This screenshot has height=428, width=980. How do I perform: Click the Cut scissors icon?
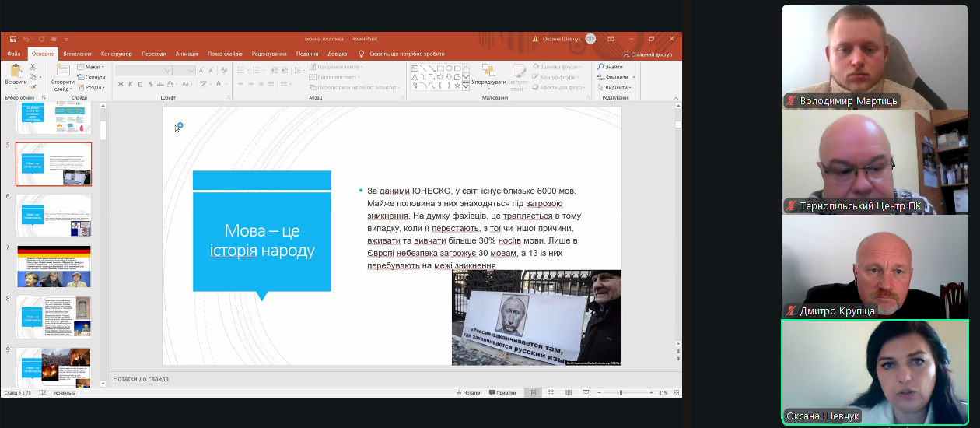[33, 67]
